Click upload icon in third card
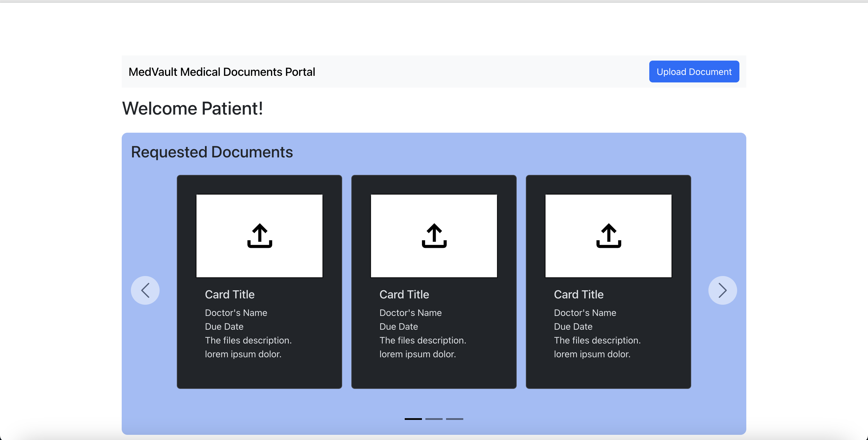 coord(609,236)
